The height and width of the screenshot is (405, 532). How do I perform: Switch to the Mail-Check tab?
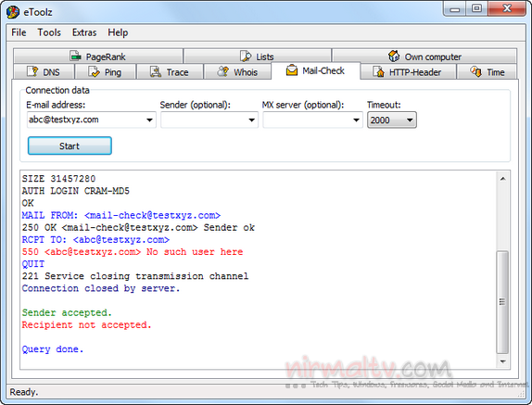point(316,70)
